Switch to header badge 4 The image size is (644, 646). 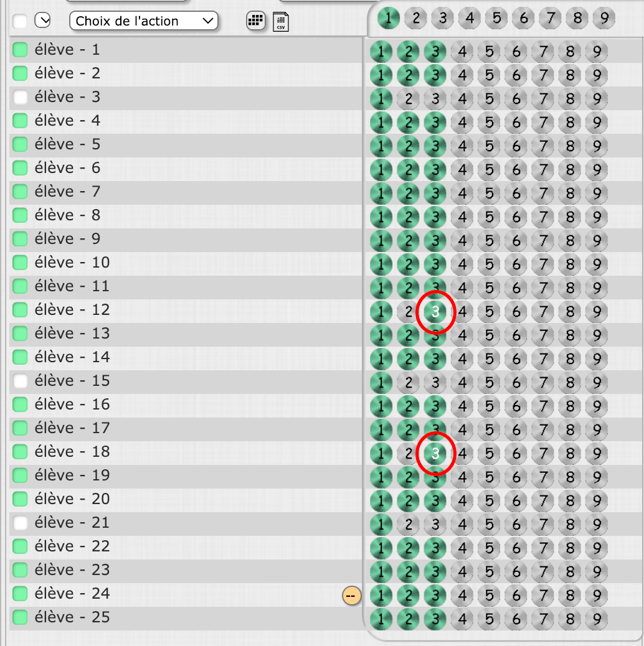[470, 18]
